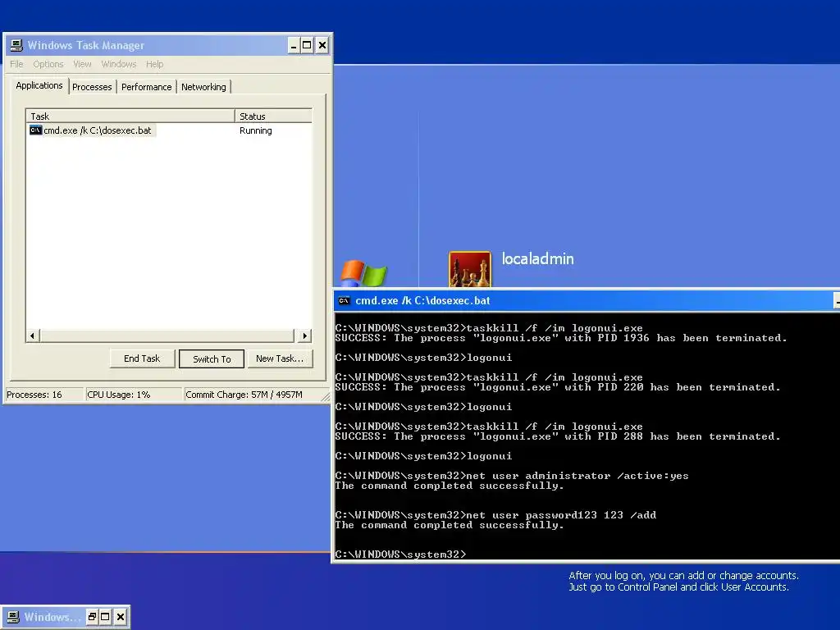Click the task list right scroll arrow
This screenshot has height=630, width=840.
305,336
